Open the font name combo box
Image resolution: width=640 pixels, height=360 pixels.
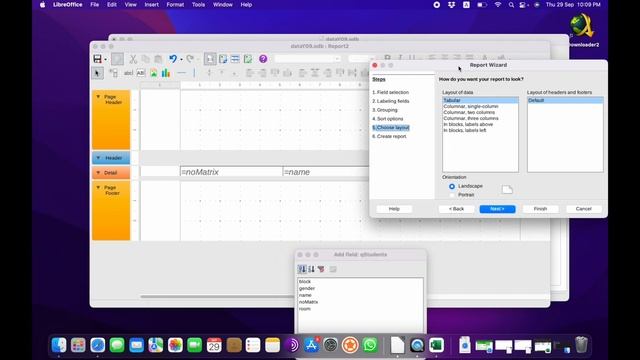point(307,59)
